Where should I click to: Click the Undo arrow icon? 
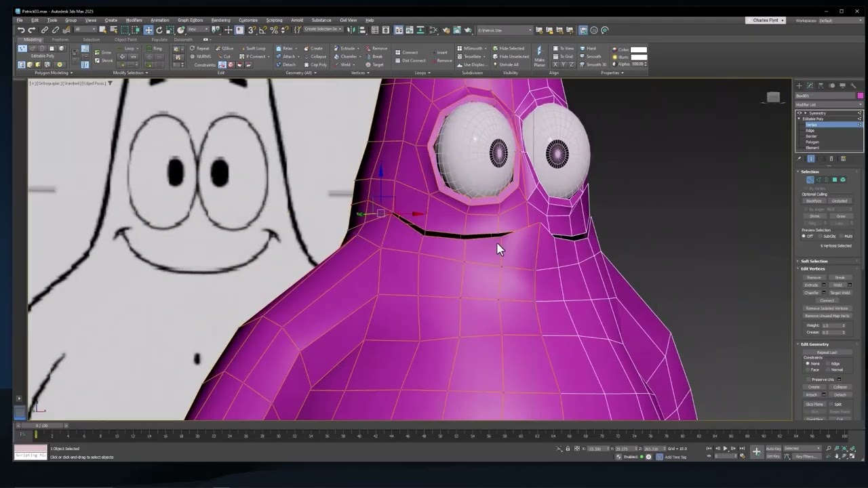(21, 30)
